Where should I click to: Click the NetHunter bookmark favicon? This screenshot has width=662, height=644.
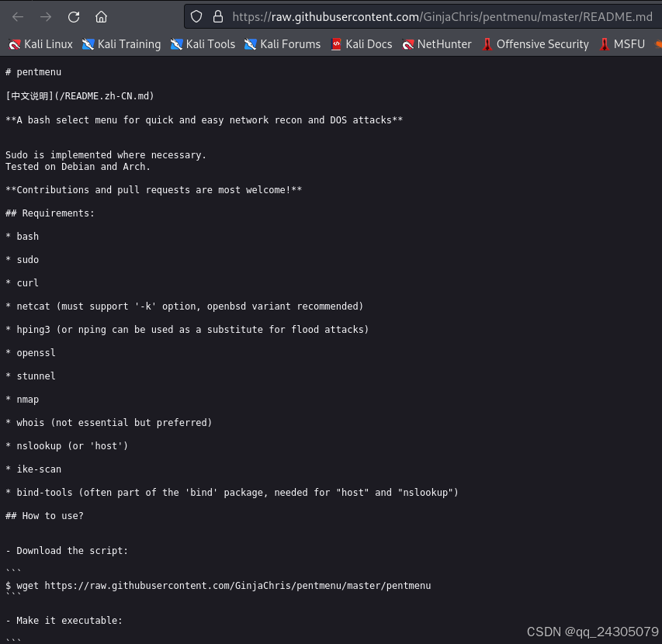point(408,44)
